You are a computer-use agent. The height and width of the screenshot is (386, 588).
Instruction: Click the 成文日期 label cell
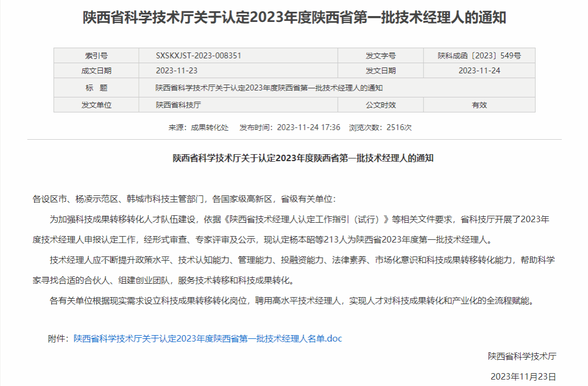96,71
